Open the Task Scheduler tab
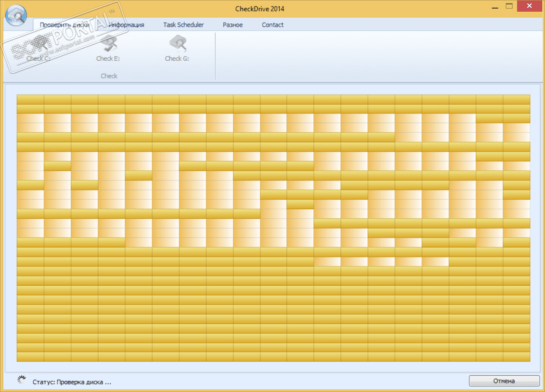The image size is (545, 392). pyautogui.click(x=183, y=25)
